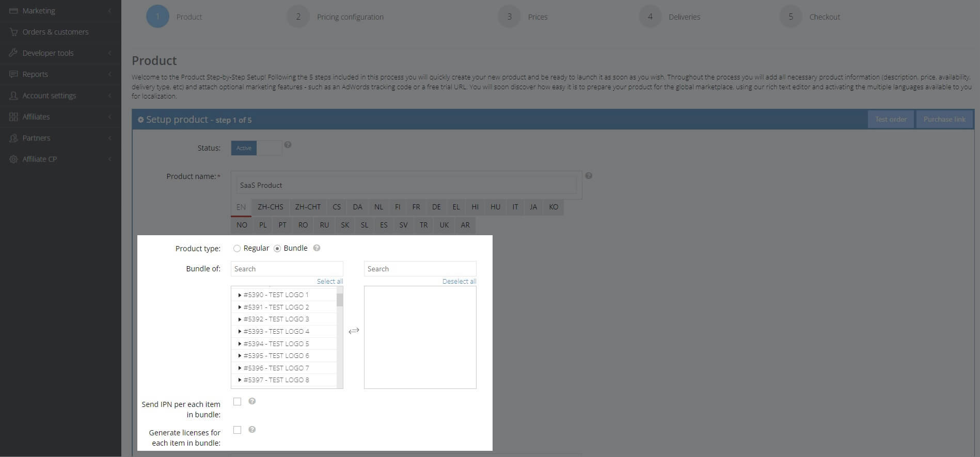Switch to the PL language tab
Image resolution: width=980 pixels, height=457 pixels.
click(x=263, y=225)
